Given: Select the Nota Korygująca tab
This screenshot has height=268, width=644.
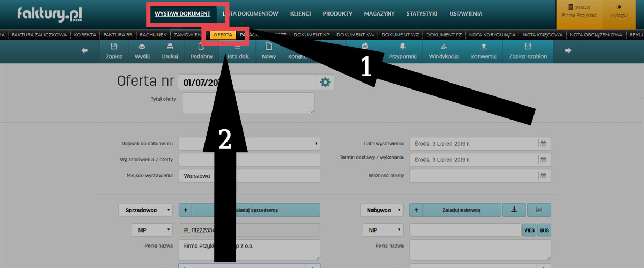Looking at the screenshot, I should (x=492, y=35).
